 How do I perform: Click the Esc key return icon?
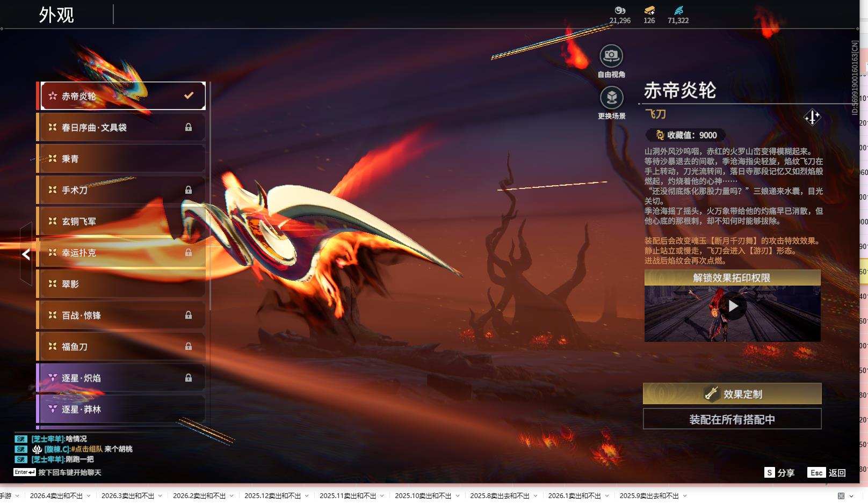tap(816, 472)
